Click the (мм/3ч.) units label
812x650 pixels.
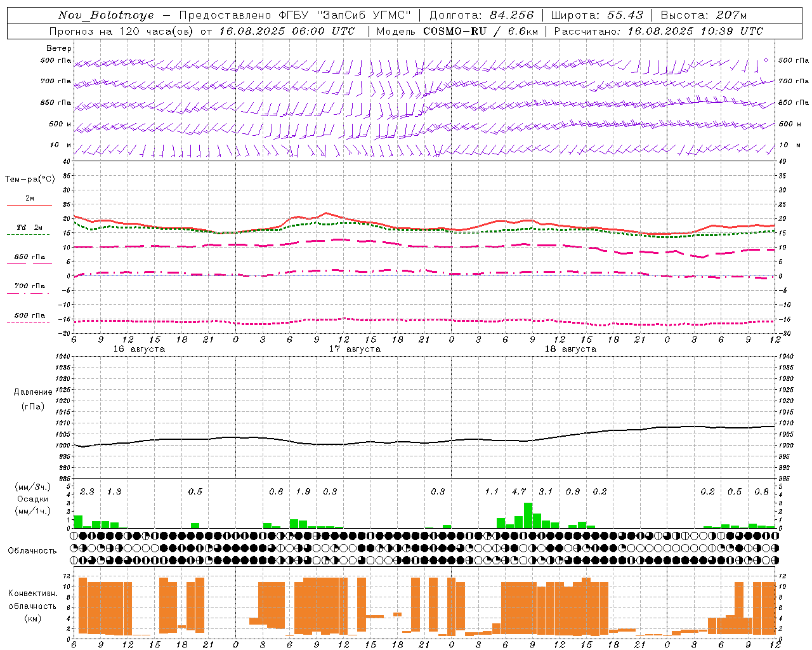[32, 487]
